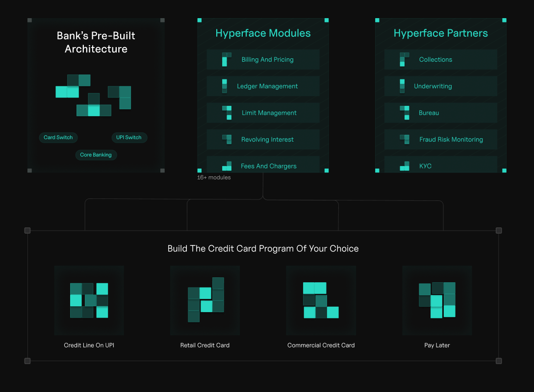The image size is (534, 392).
Task: Click the Fees And Chargers block icon
Action: pyautogui.click(x=227, y=166)
